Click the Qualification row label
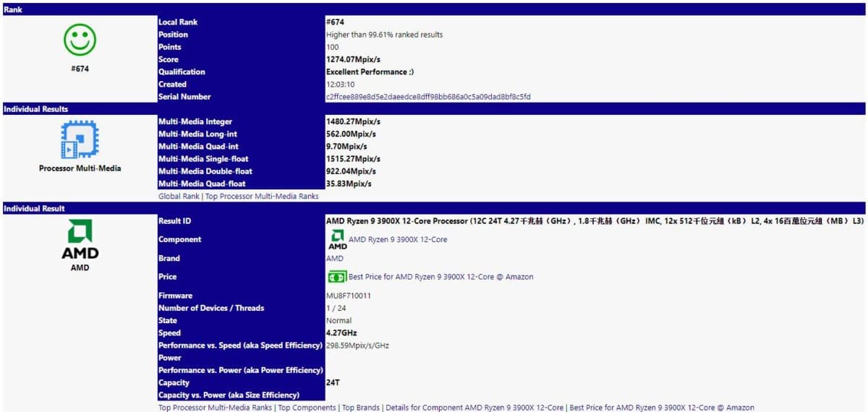The width and height of the screenshot is (868, 412). (182, 72)
